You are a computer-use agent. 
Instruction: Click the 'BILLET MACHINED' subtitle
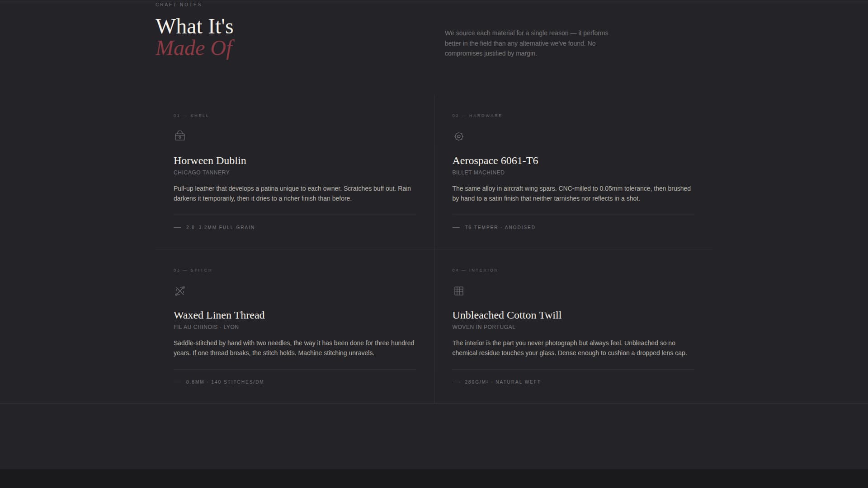click(478, 173)
